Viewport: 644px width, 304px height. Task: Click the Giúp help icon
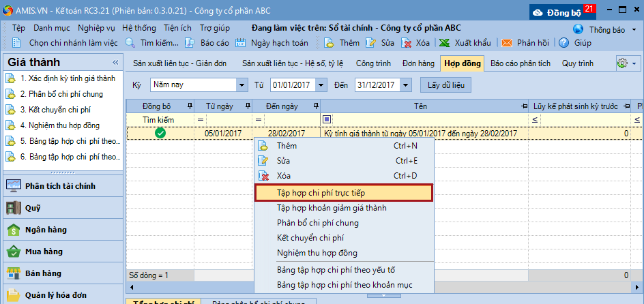564,42
